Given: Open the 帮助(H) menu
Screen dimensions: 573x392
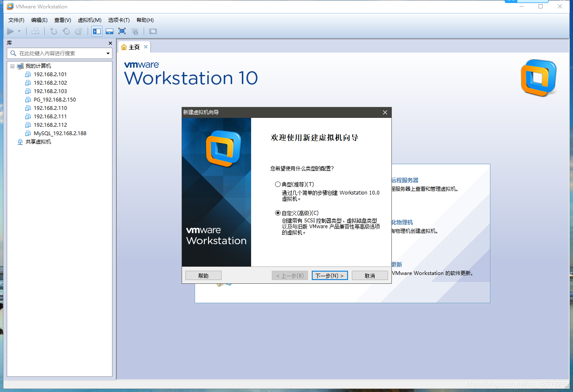Looking at the screenshot, I should click(145, 20).
